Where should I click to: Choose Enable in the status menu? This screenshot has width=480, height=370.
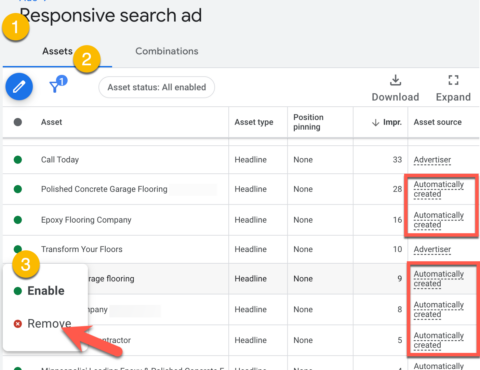tap(46, 291)
